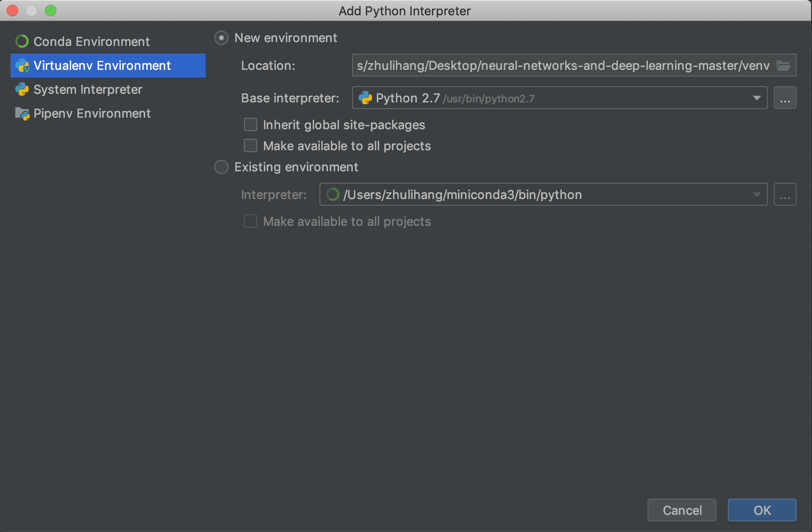The image size is (812, 532).
Task: Click the Base interpreter dropdown arrow
Action: (x=757, y=98)
